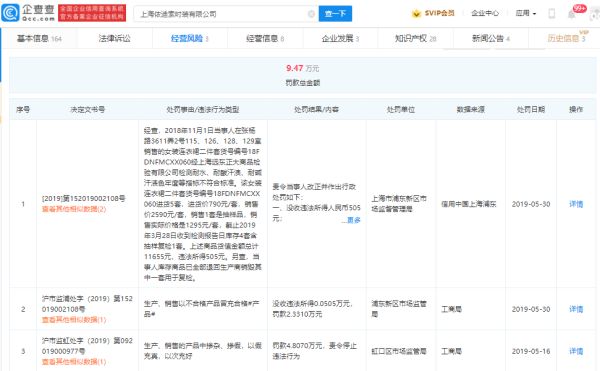
Task: Click the Qcc.com logo
Action: coord(28,13)
